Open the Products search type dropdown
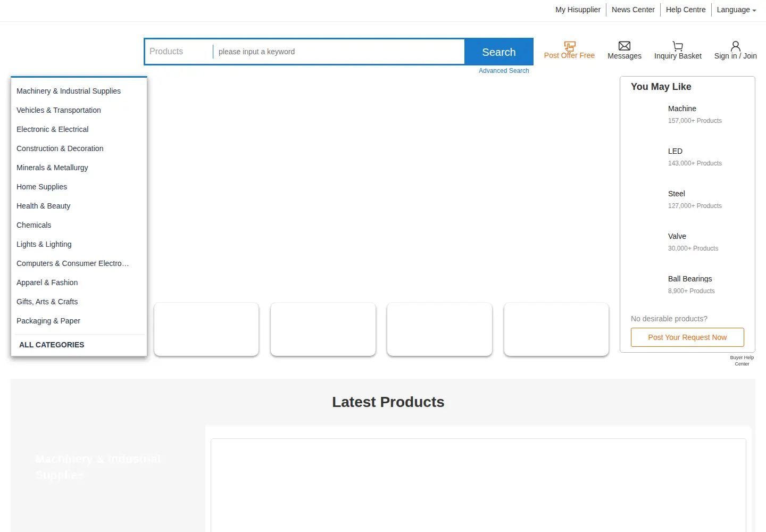Screen dimensions: 766x532 [179, 52]
